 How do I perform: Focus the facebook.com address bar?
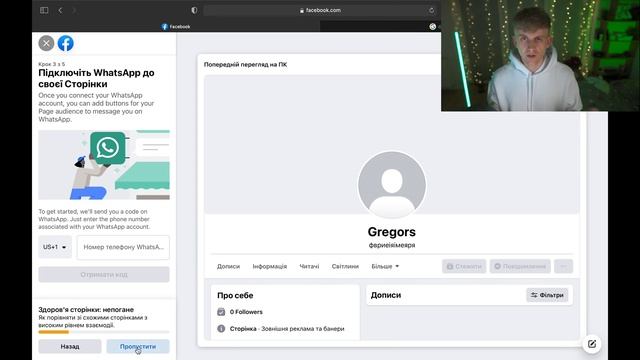click(320, 10)
